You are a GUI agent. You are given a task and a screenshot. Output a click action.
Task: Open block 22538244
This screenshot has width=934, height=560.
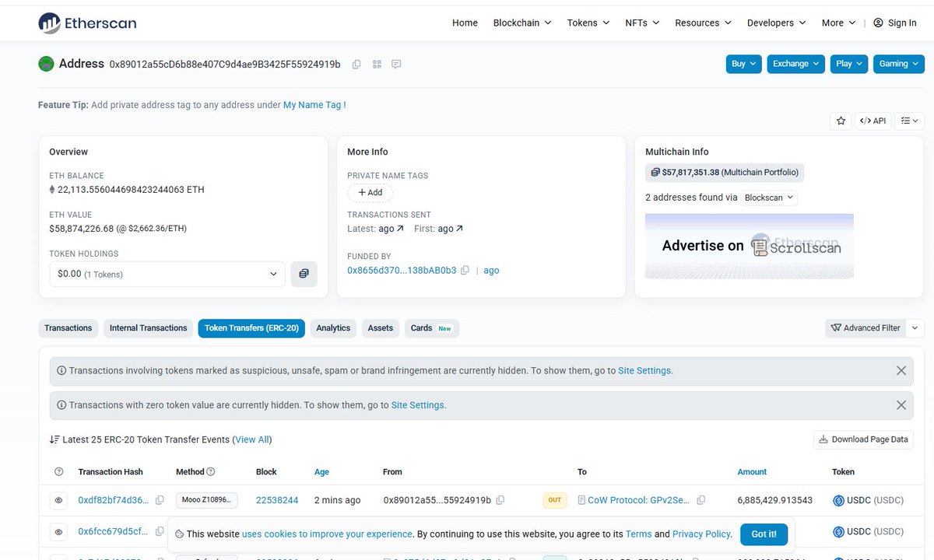pos(277,500)
